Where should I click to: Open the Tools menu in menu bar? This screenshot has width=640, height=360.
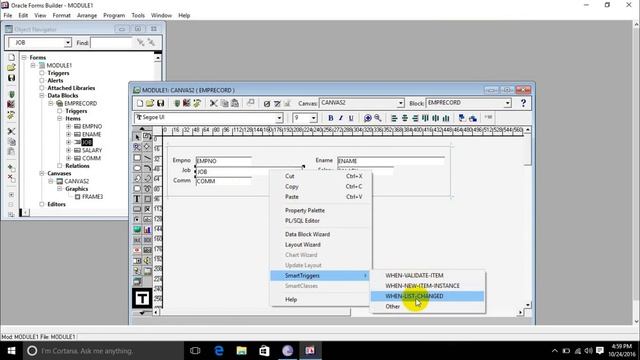pyautogui.click(x=138, y=15)
